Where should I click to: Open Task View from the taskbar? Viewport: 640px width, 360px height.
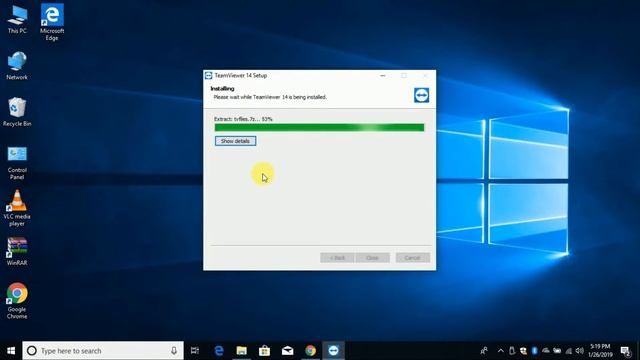(195, 351)
